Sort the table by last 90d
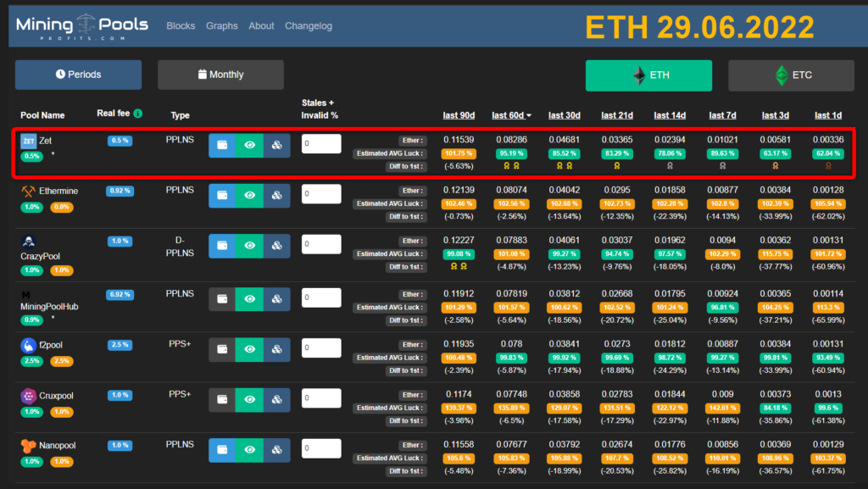This screenshot has width=868, height=489. click(459, 115)
